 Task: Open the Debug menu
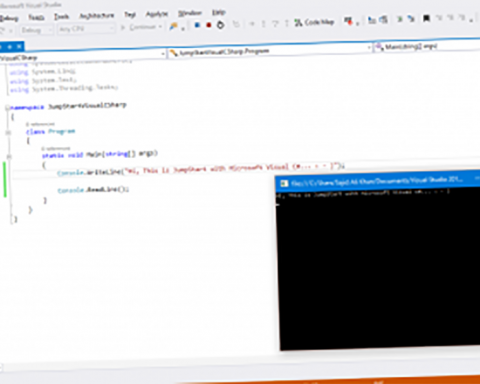[9, 18]
